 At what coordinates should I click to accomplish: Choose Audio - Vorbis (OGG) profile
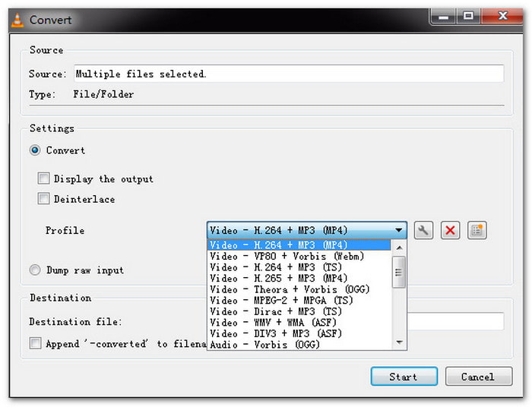click(299, 345)
